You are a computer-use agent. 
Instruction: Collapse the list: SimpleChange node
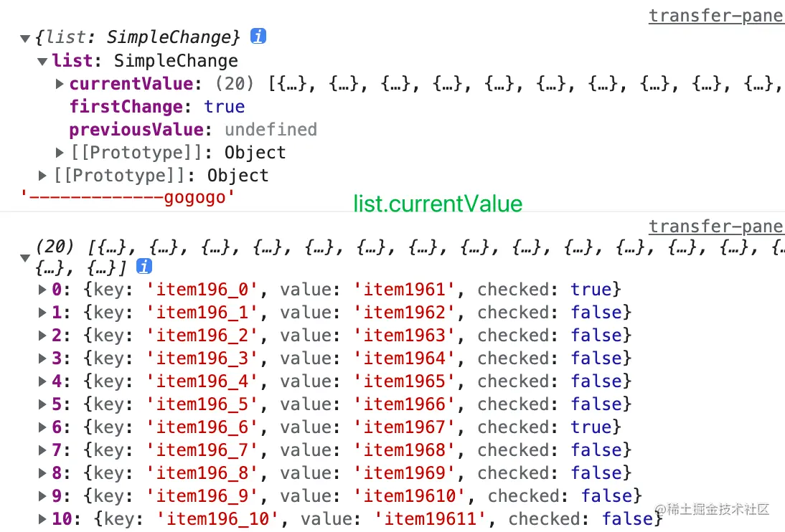43,62
